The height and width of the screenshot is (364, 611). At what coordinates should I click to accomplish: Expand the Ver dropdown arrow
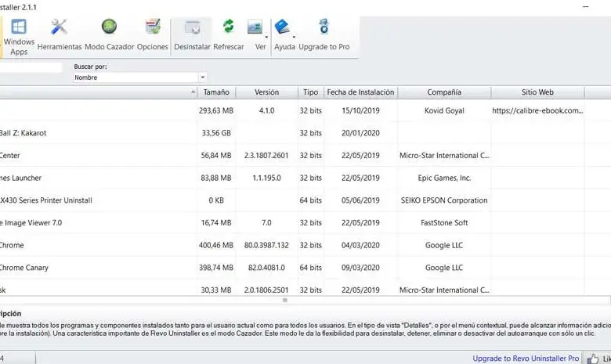click(266, 37)
